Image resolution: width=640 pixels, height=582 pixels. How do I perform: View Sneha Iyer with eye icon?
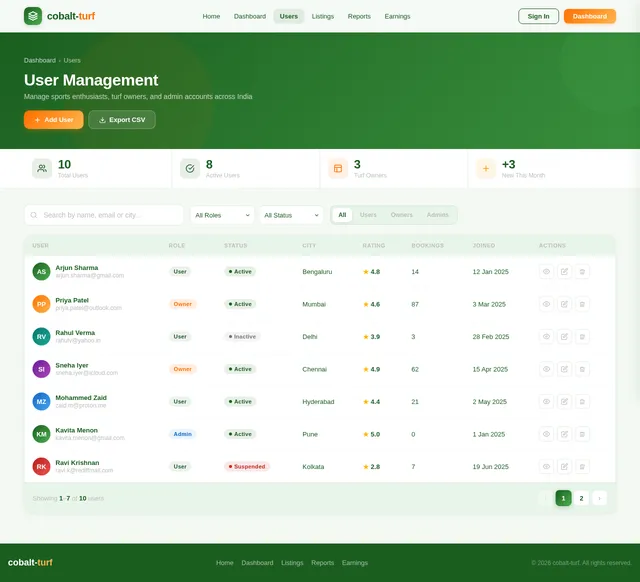pos(546,369)
